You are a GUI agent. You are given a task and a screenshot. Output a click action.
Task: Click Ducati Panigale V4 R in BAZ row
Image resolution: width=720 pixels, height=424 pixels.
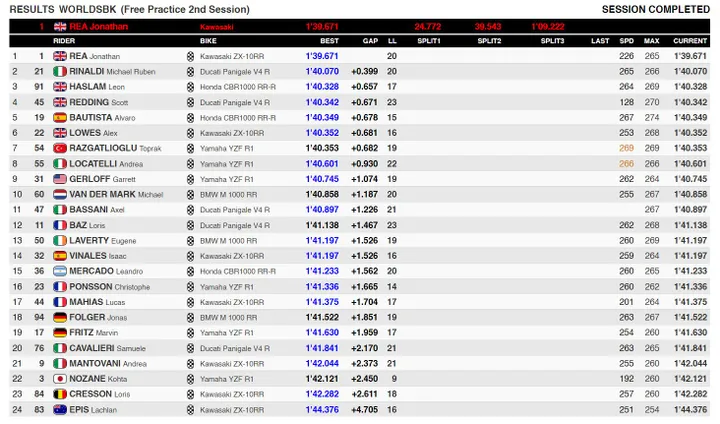(235, 226)
